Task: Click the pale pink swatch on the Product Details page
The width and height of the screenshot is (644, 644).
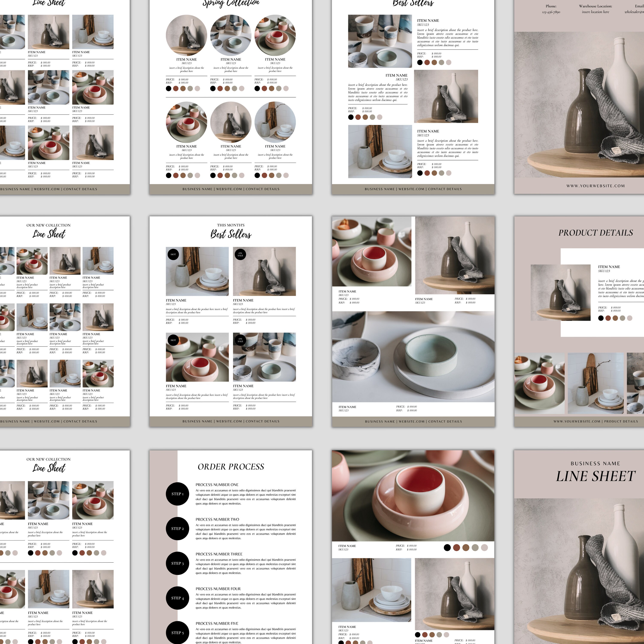Action: click(630, 318)
